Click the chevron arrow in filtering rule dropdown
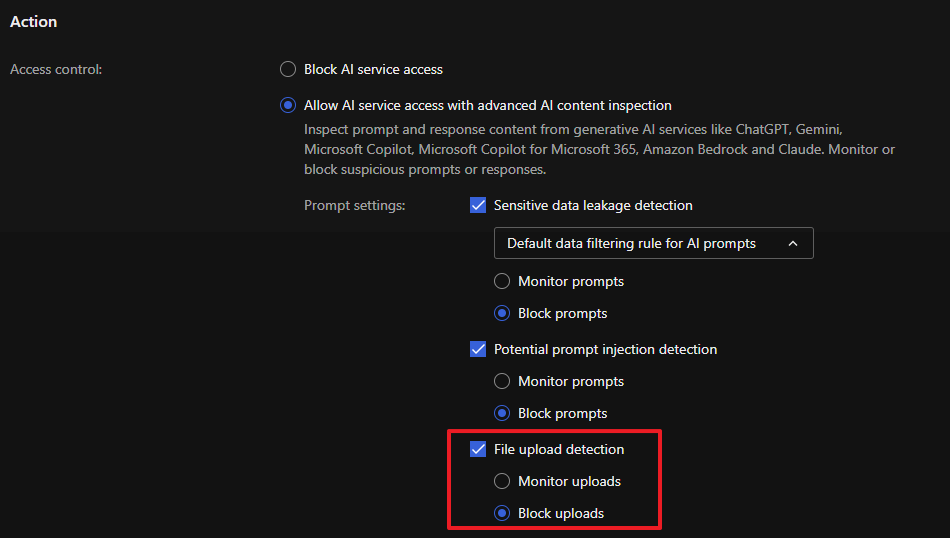The height and width of the screenshot is (538, 950). coord(793,243)
